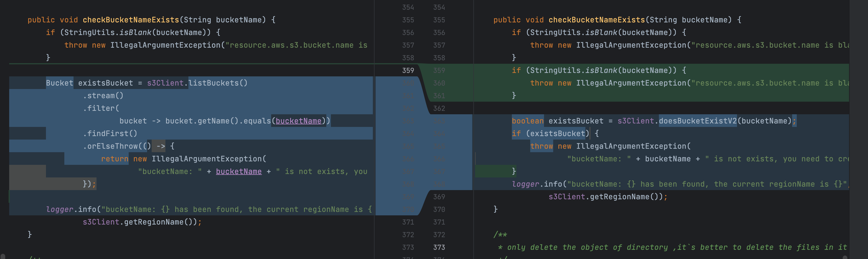The width and height of the screenshot is (868, 259).
Task: Click underlined bucketName inside equals() call
Action: pyautogui.click(x=298, y=121)
